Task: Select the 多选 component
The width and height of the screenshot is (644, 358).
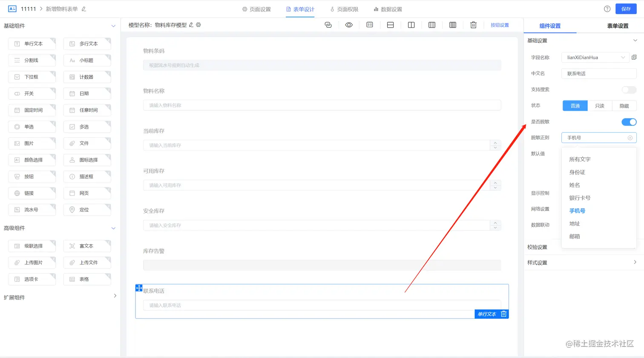Action: click(x=87, y=127)
